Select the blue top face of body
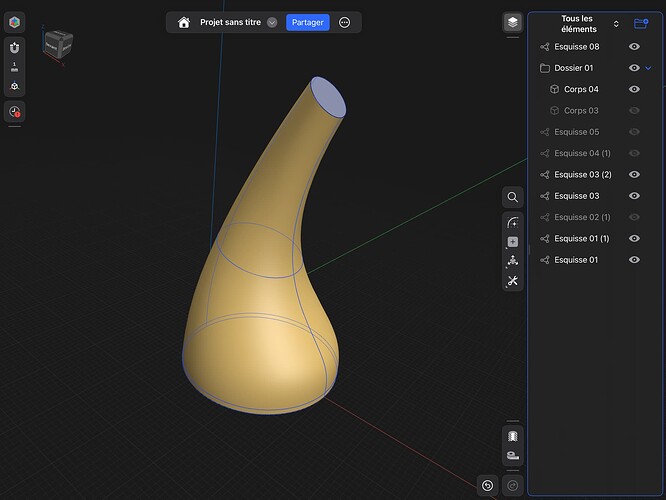This screenshot has width=666, height=500. (x=328, y=97)
